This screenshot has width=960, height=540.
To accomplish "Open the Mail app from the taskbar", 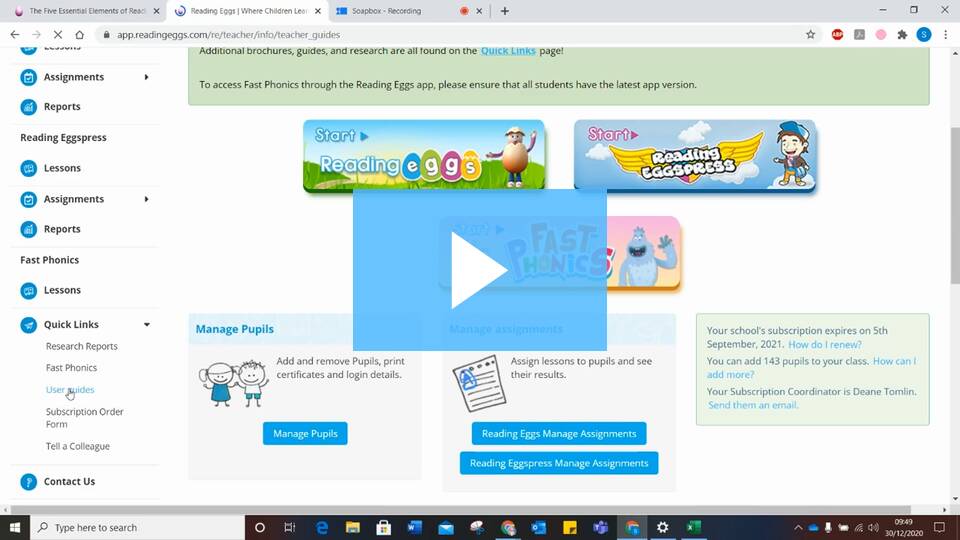I will click(446, 527).
